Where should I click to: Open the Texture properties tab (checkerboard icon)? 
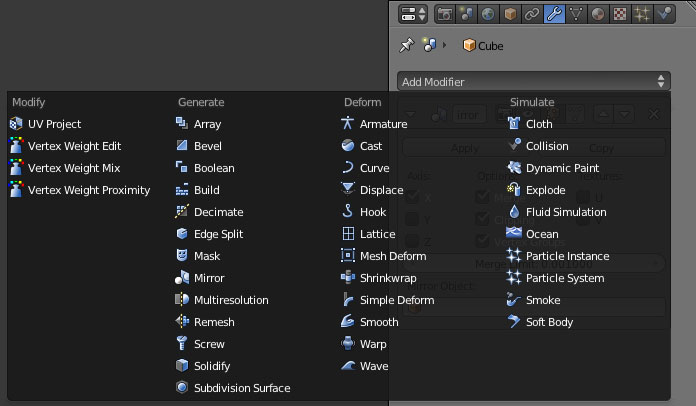click(x=620, y=14)
